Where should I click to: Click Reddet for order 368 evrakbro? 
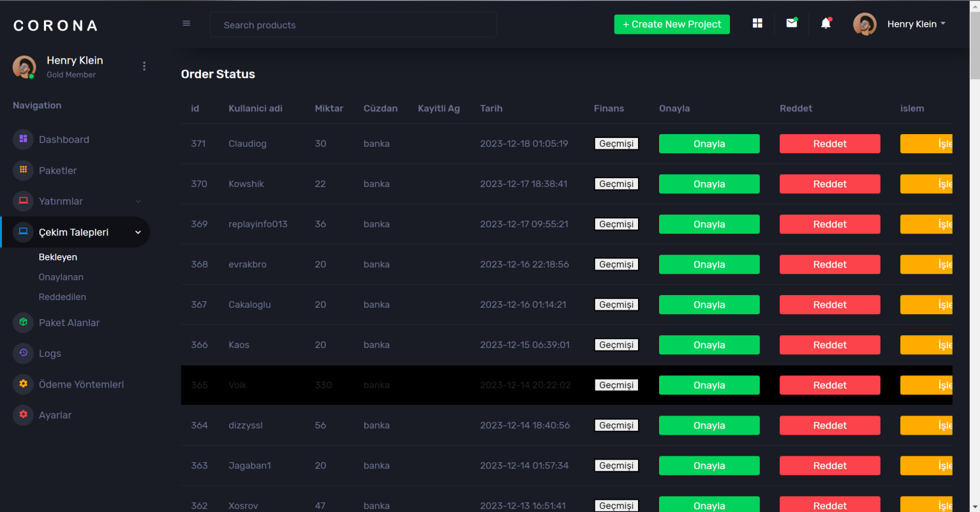[x=829, y=264]
